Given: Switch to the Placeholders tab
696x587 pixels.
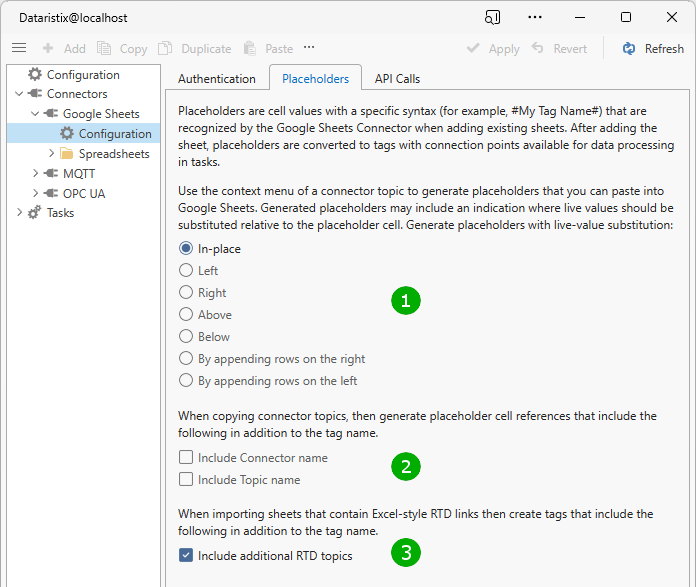Looking at the screenshot, I should pyautogui.click(x=316, y=79).
